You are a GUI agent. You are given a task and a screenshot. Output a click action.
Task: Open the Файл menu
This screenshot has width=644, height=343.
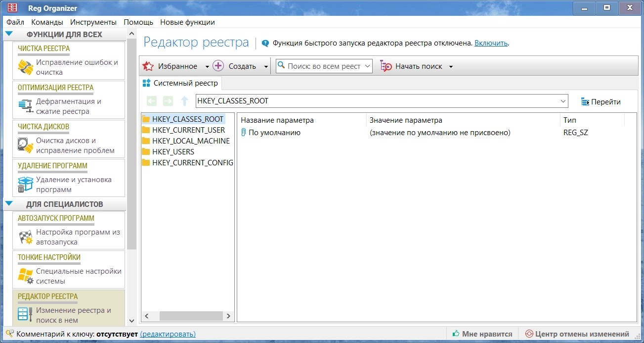[15, 22]
